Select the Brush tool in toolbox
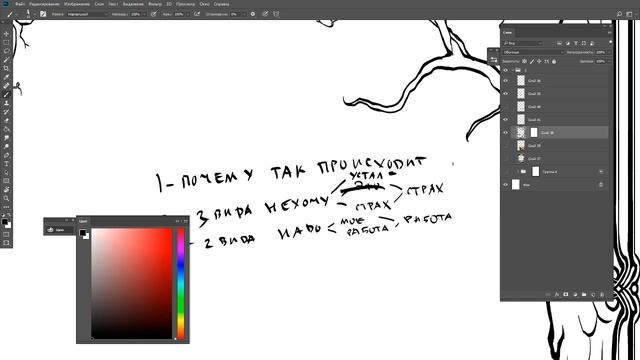Image resolution: width=640 pixels, height=360 pixels. 6,94
